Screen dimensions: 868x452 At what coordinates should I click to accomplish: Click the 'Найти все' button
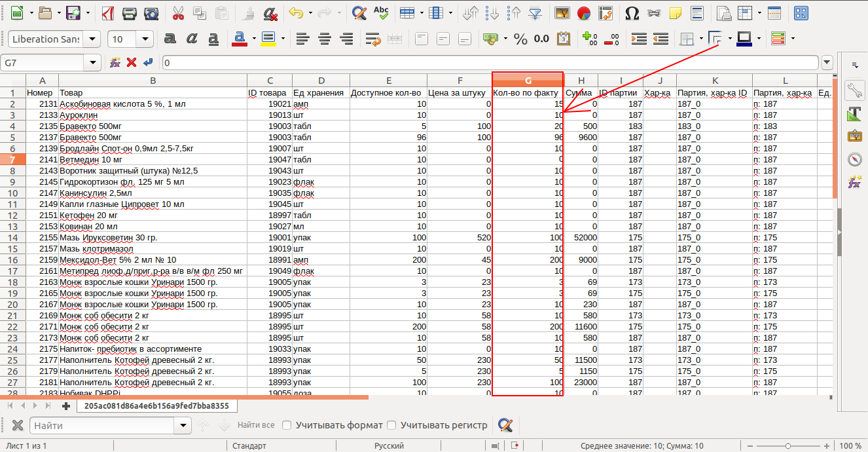click(x=256, y=425)
